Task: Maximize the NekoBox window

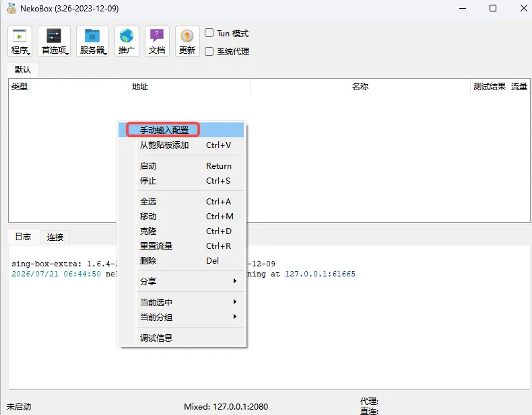Action: coord(493,8)
